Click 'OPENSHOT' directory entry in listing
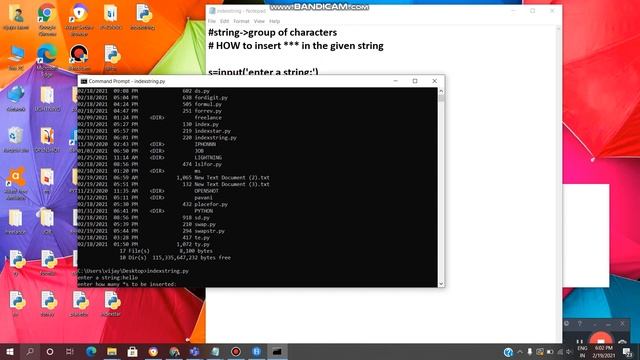The height and width of the screenshot is (360, 640). pyautogui.click(x=206, y=191)
